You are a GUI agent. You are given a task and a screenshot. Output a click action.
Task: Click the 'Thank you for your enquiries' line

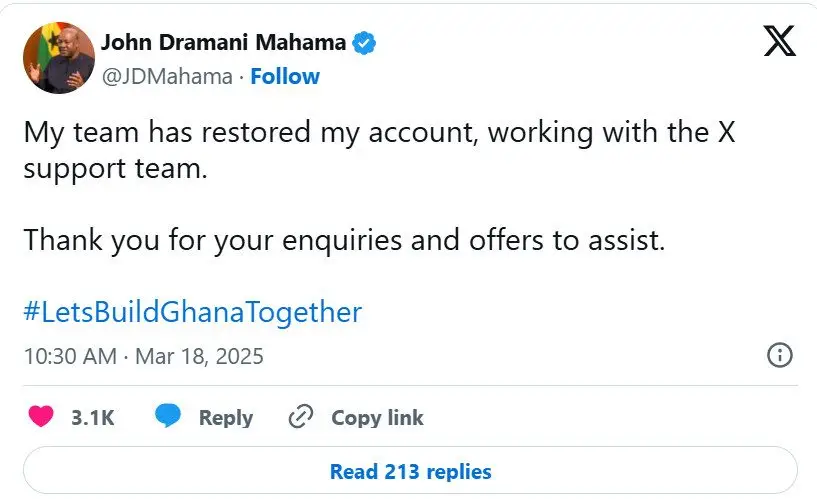343,240
